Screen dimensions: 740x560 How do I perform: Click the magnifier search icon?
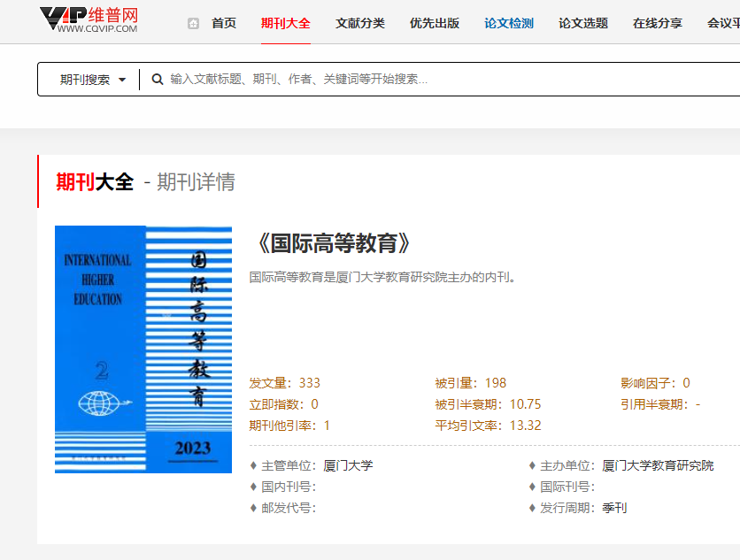[x=158, y=80]
